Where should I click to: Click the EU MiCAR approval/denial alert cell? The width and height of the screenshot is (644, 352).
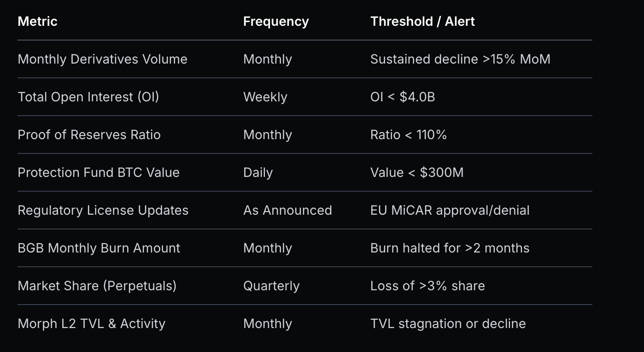(450, 211)
